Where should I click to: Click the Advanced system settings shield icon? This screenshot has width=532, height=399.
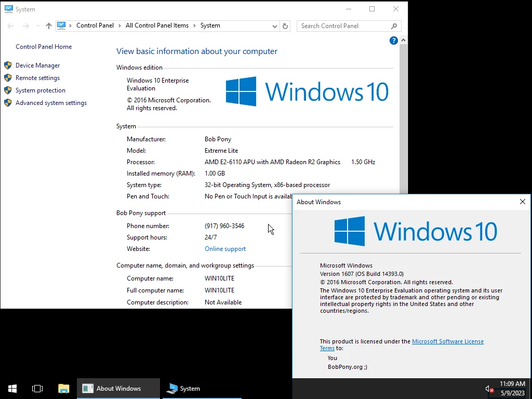coord(8,103)
